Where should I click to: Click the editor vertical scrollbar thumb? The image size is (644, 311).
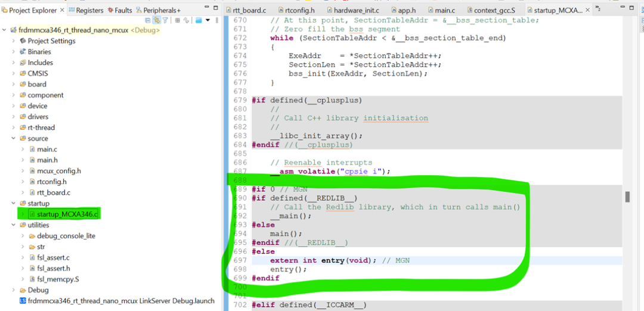click(x=627, y=197)
